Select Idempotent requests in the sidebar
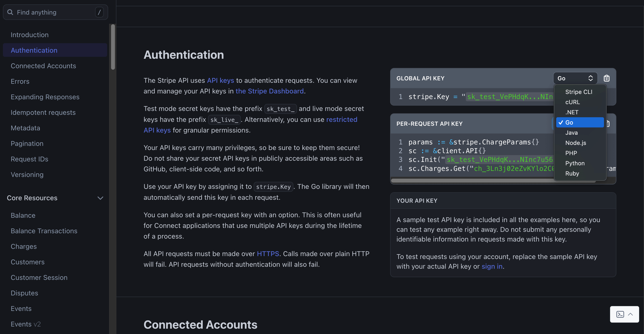 point(43,112)
